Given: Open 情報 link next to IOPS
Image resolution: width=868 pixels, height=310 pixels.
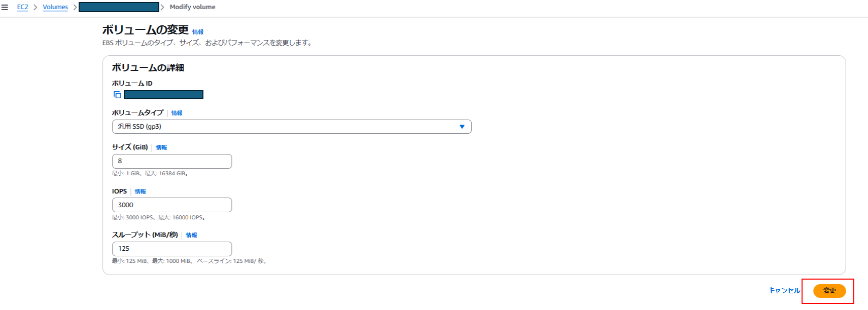Looking at the screenshot, I should (140, 191).
